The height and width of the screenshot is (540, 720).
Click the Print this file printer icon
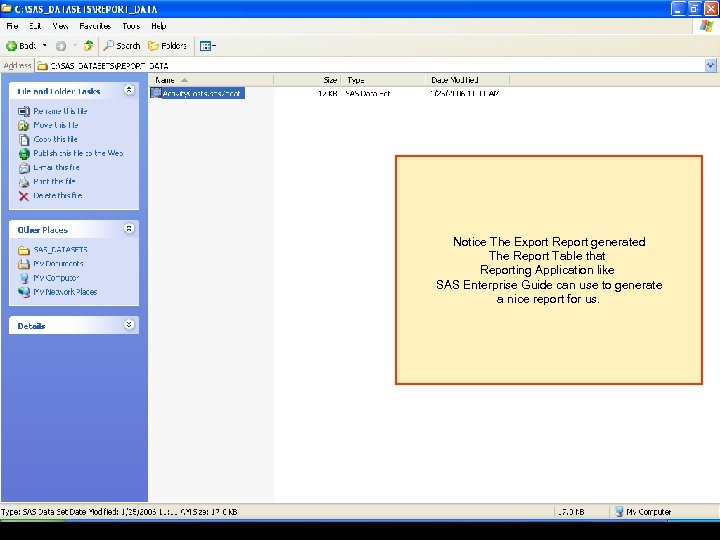(x=24, y=182)
